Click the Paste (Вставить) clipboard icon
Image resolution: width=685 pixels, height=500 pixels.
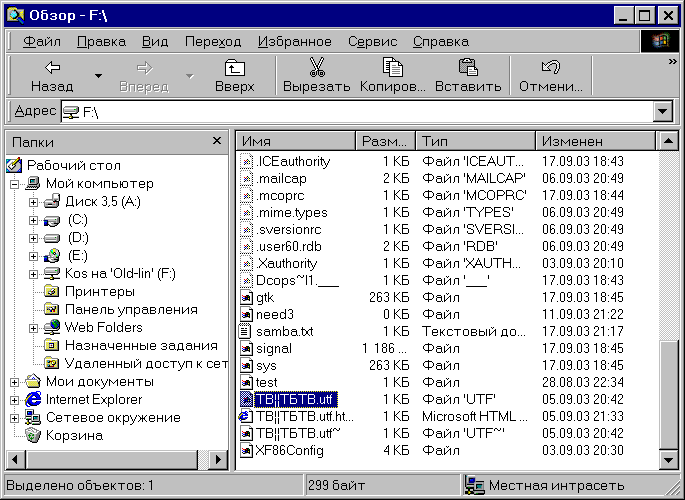tap(467, 68)
